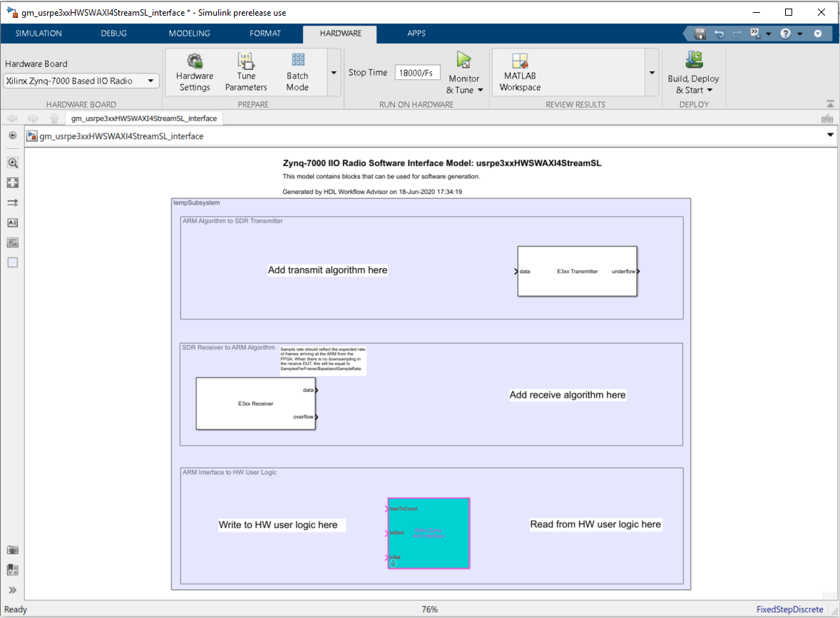
Task: Select the Zoom tool in left palette
Action: [x=12, y=163]
